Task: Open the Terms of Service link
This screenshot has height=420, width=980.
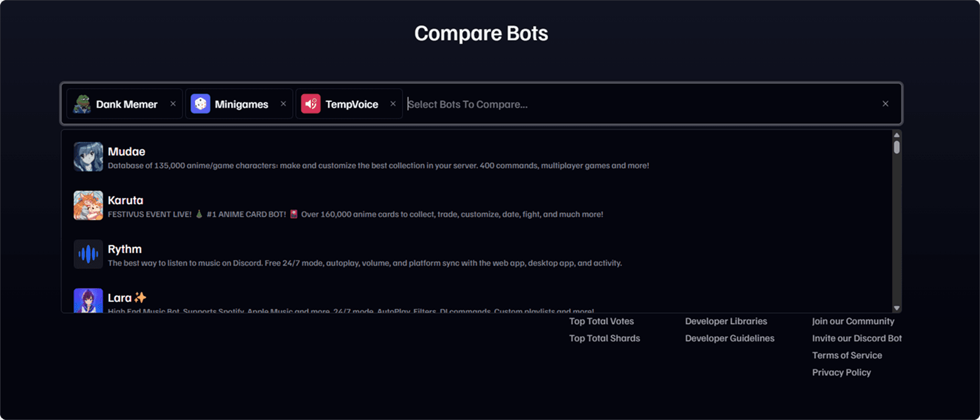Action: 847,355
